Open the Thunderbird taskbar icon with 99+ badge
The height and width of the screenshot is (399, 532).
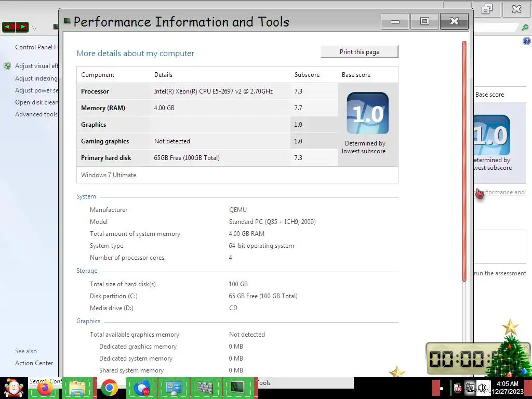tap(142, 388)
